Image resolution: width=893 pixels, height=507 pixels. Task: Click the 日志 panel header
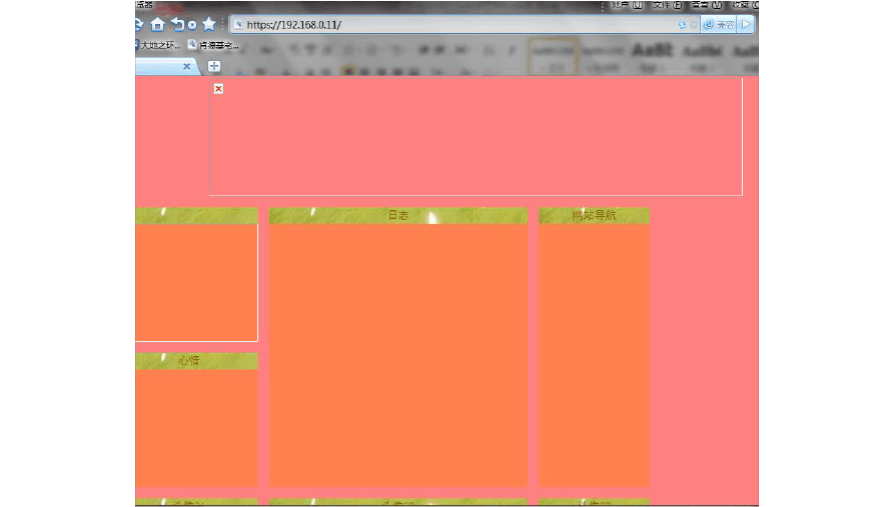click(398, 216)
